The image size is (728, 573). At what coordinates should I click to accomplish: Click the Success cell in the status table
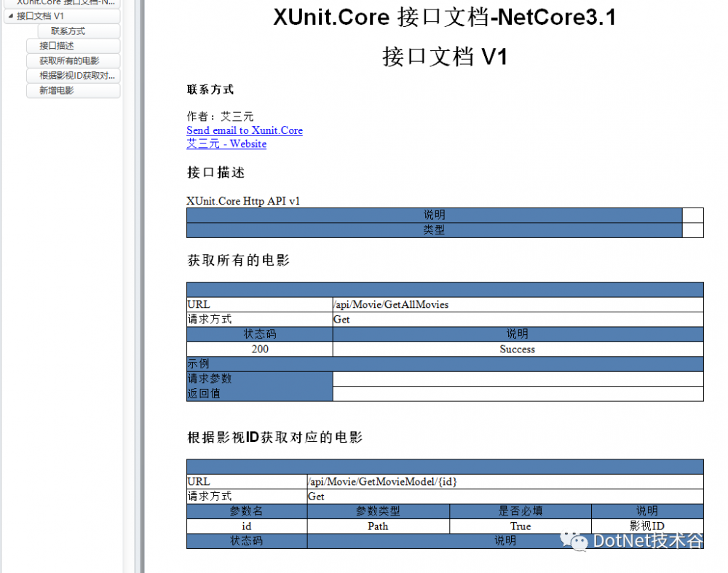coord(517,349)
